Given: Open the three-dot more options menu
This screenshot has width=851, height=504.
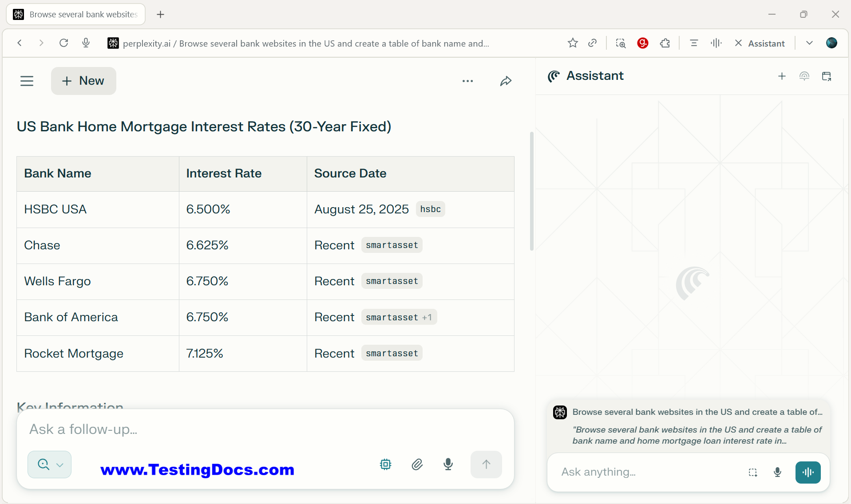Looking at the screenshot, I should tap(467, 81).
